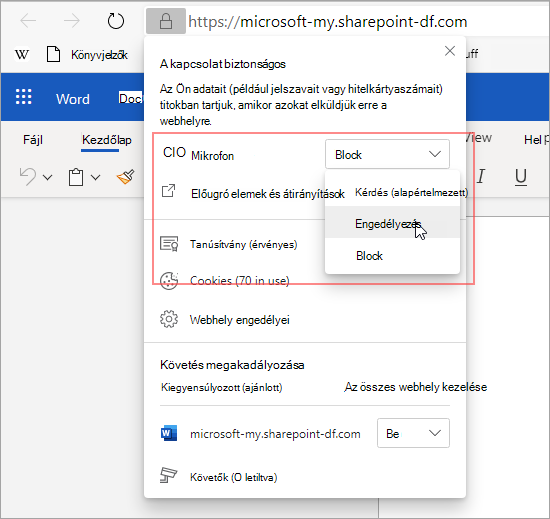Click Az összes webhely kezelése link

click(416, 387)
